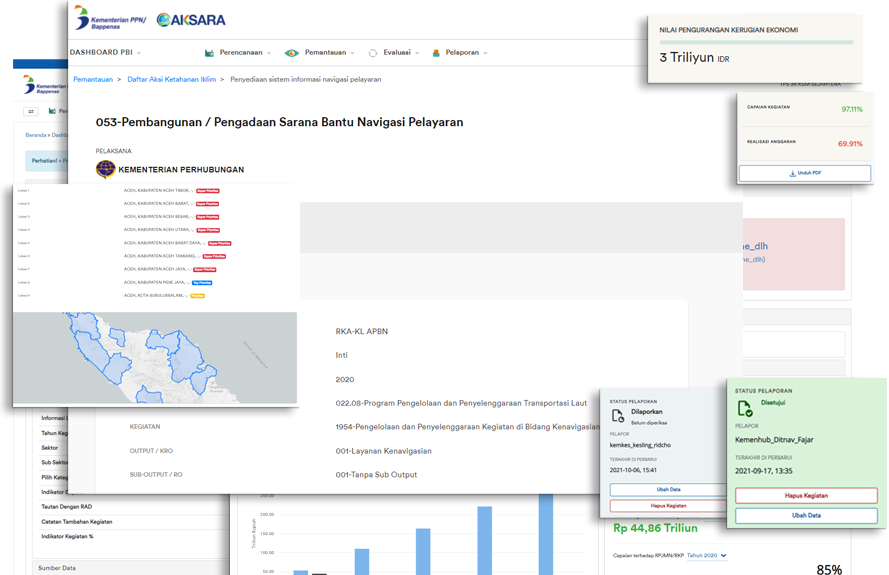Click the Evaluasi refresh icon
889x575 pixels.
(373, 53)
